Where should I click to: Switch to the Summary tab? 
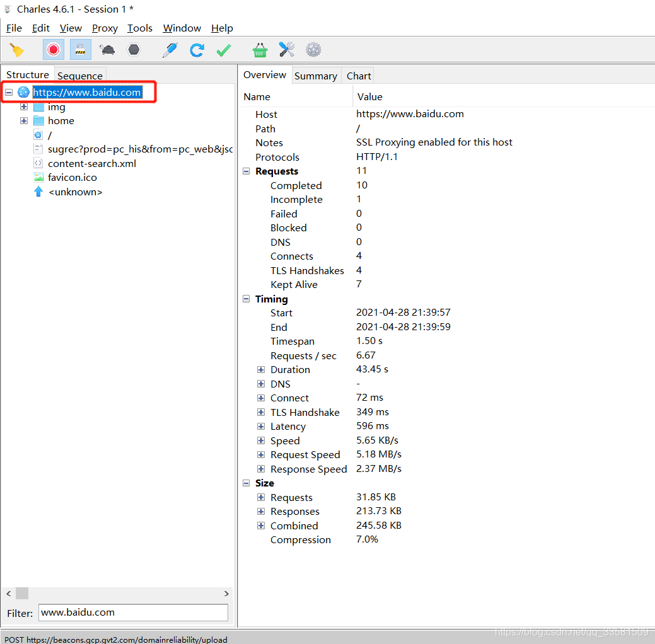(x=316, y=76)
